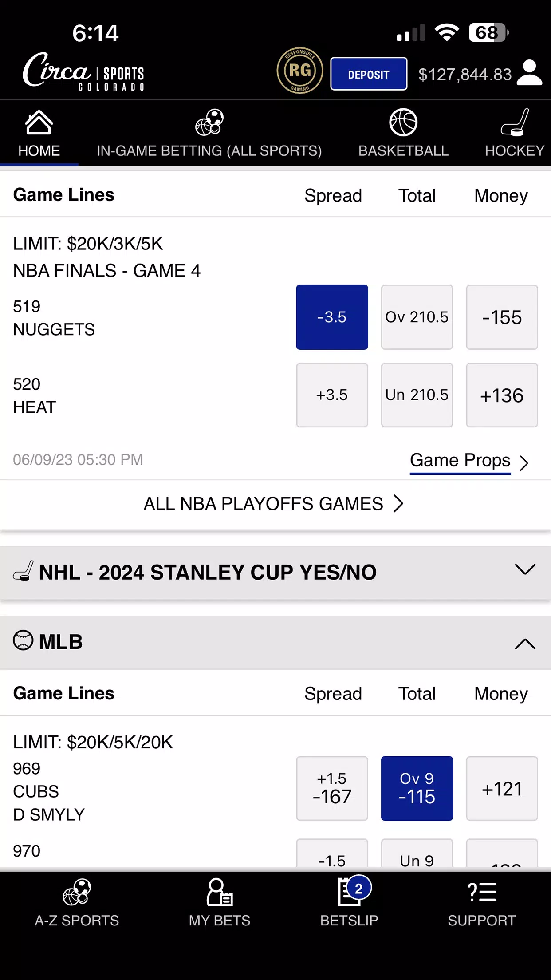Screen dimensions: 551x980
Task: Tap the user profile account icon
Action: point(529,73)
